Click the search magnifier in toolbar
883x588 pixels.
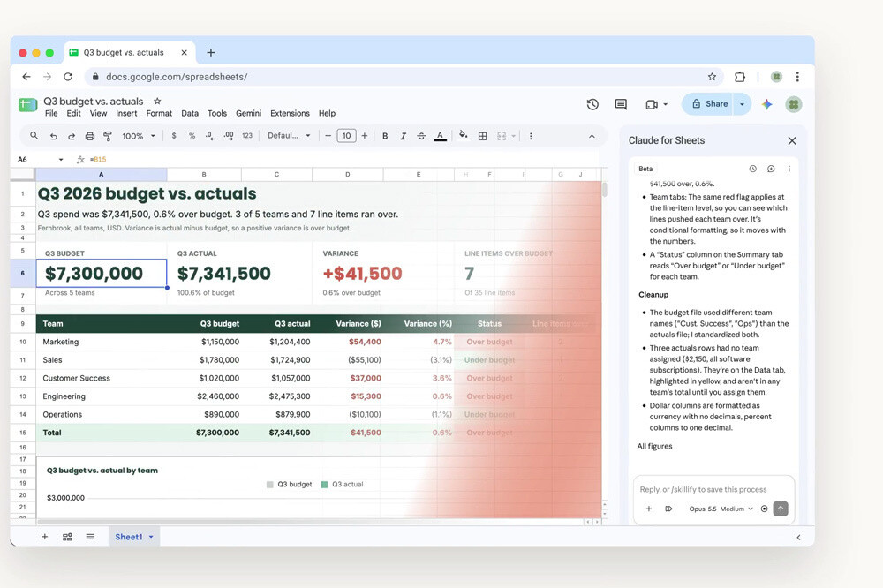point(34,136)
